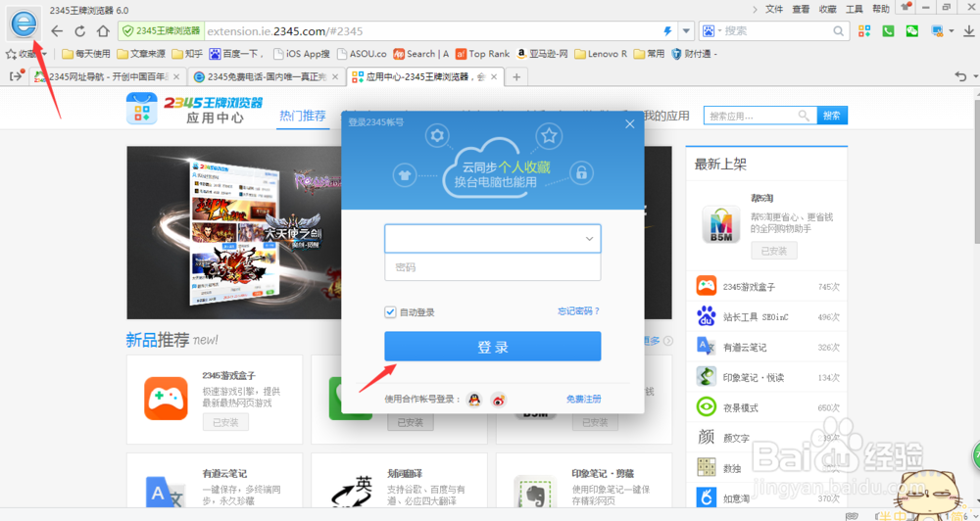
Task: Open the 工具 menu
Action: [x=855, y=9]
